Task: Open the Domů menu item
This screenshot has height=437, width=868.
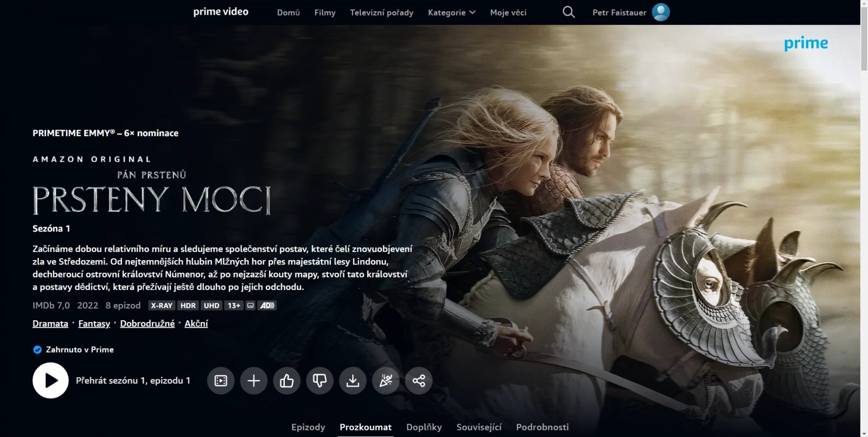Action: pyautogui.click(x=289, y=12)
